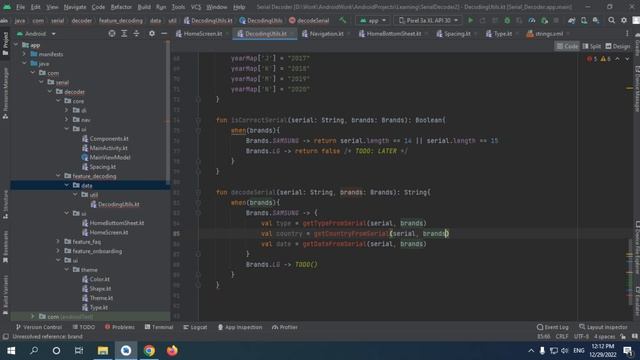Open the profiler gauge icon in the toolbar
This screenshot has width=640, height=360.
531,20
